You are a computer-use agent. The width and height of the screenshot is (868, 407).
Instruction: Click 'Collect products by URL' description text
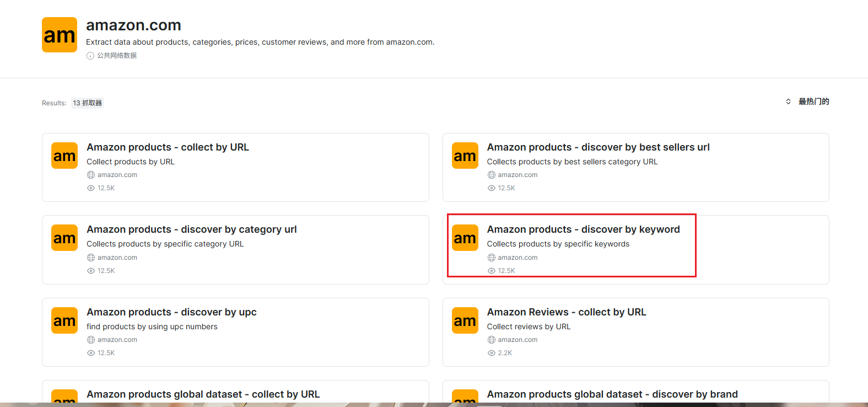[131, 162]
